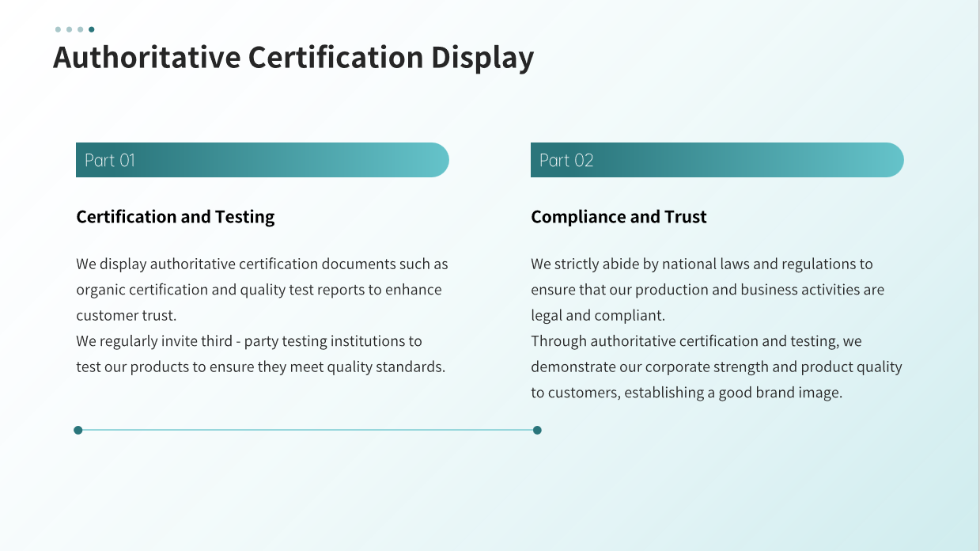This screenshot has width=980, height=551.
Task: Click the 'Through authoritative certification and testing' sentence
Action: pos(696,341)
